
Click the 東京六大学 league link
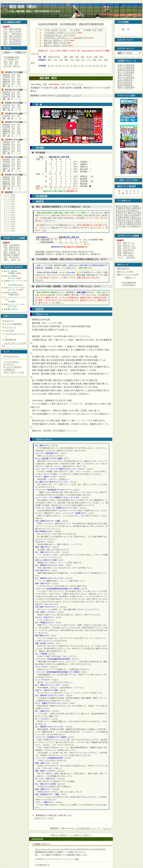(x=128, y=206)
